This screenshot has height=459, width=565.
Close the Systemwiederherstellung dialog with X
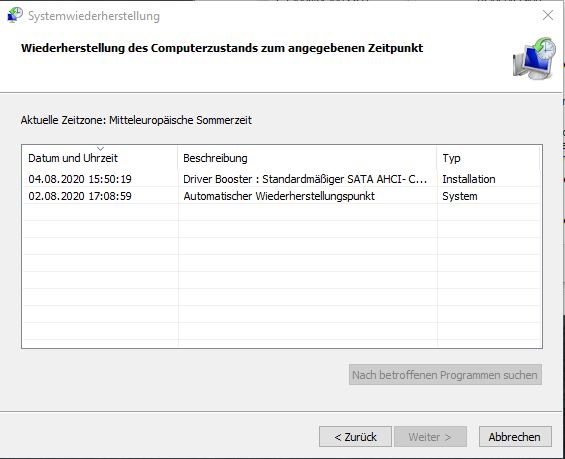pyautogui.click(x=548, y=15)
